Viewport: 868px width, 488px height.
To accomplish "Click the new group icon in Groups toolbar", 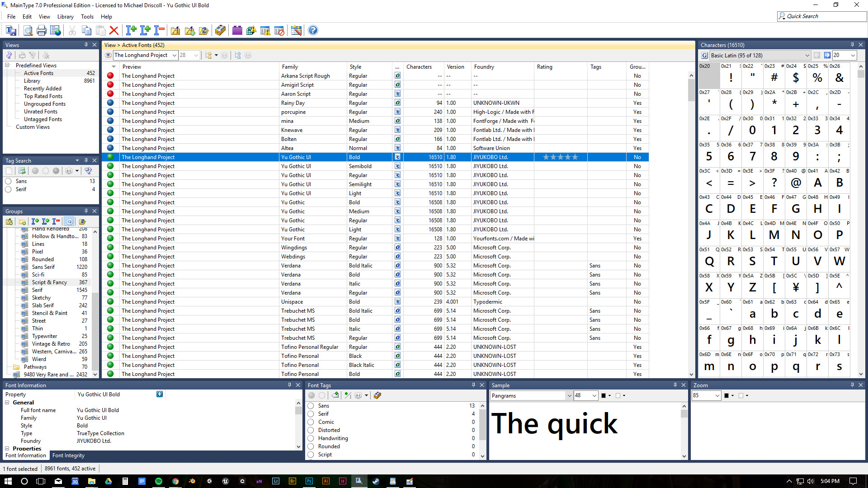I will (9, 221).
